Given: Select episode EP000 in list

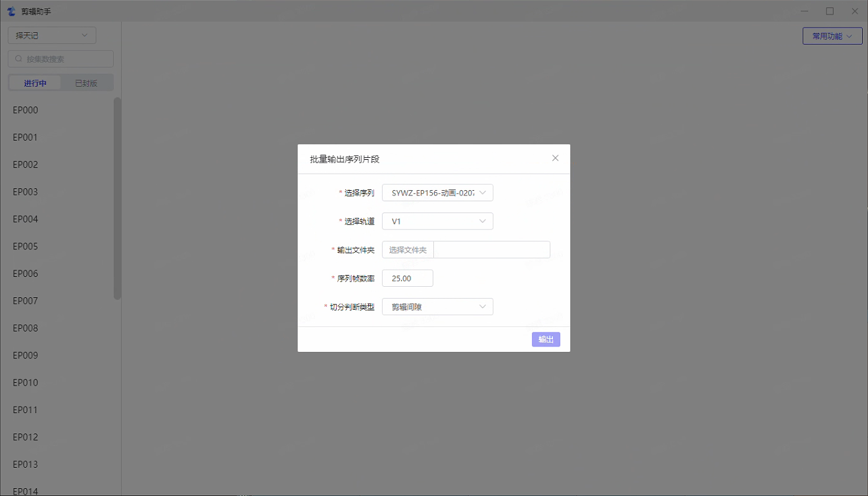Looking at the screenshot, I should pos(26,111).
